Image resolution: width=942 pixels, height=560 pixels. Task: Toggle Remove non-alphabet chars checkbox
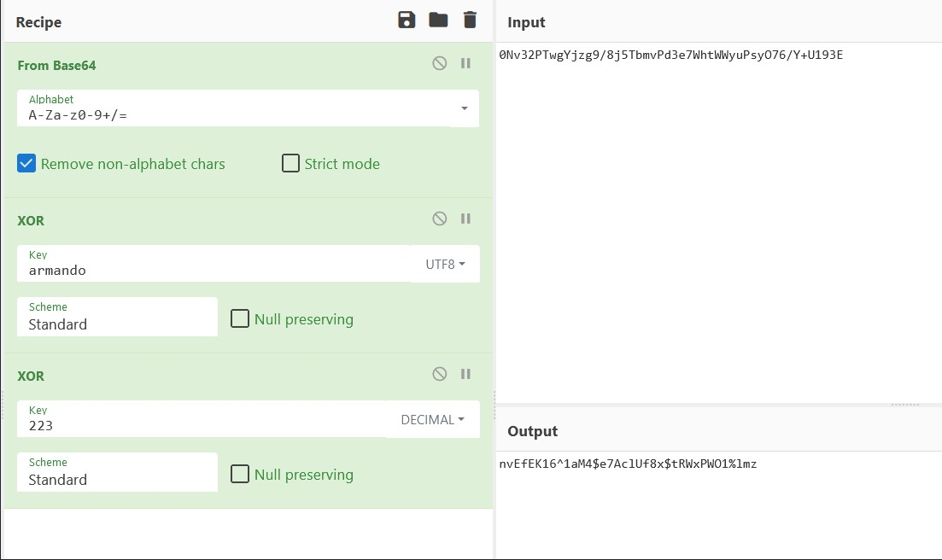click(x=26, y=163)
